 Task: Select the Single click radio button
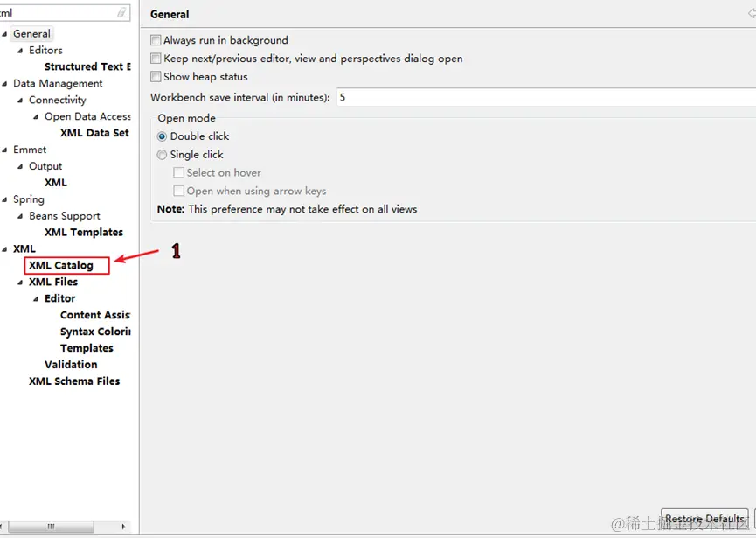(x=162, y=155)
